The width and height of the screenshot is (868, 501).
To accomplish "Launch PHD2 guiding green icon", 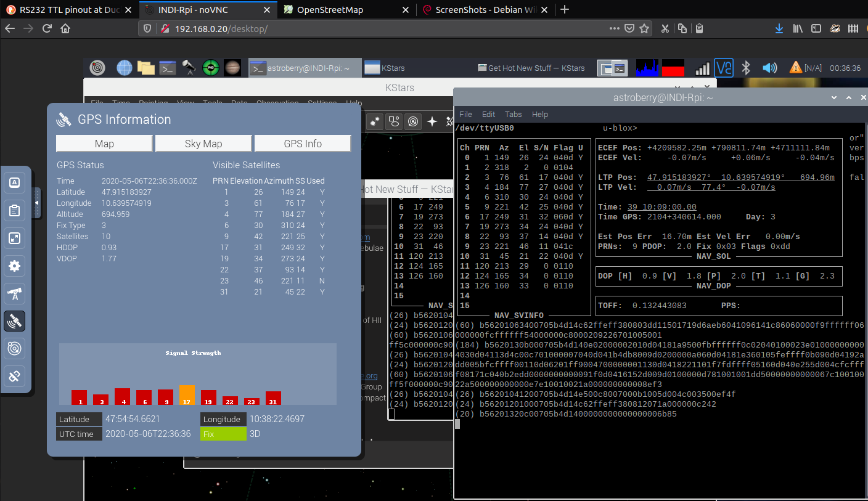I will click(211, 68).
